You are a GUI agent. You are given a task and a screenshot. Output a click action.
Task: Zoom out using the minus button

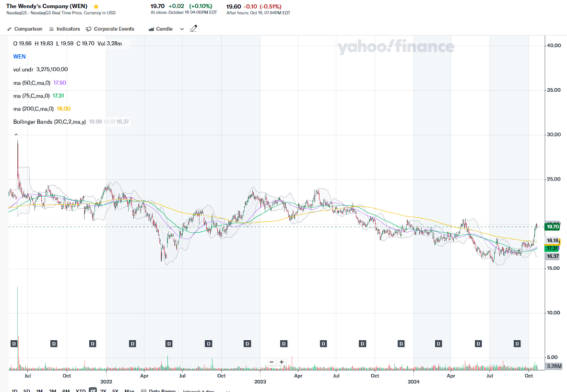pos(272,362)
